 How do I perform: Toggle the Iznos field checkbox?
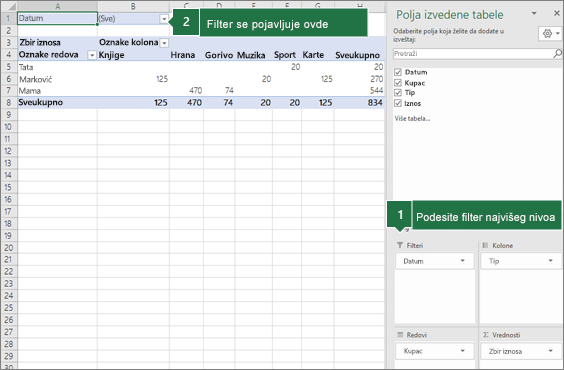tap(397, 104)
